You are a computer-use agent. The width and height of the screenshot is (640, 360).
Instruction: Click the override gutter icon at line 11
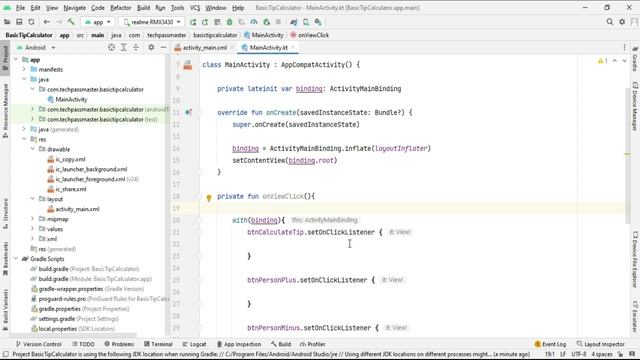tap(188, 112)
